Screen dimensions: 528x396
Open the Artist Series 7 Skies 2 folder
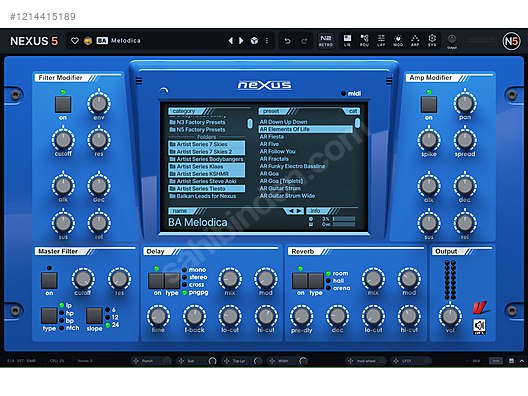click(x=207, y=152)
